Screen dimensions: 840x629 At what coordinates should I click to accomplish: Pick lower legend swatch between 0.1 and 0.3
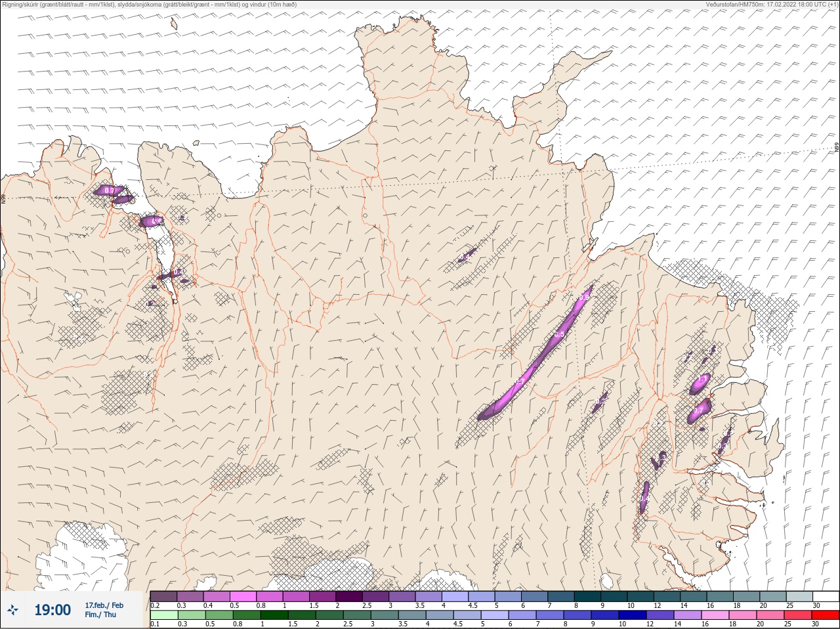coord(163,615)
